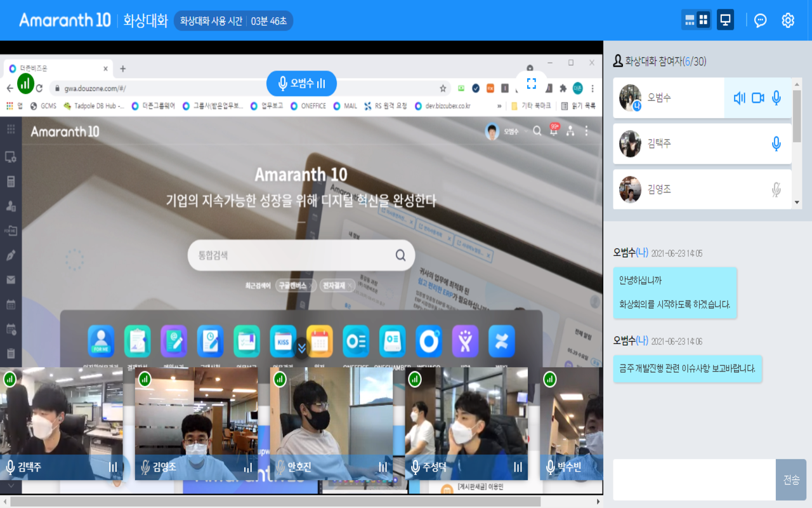Open the chat speech bubble panel

coord(760,20)
